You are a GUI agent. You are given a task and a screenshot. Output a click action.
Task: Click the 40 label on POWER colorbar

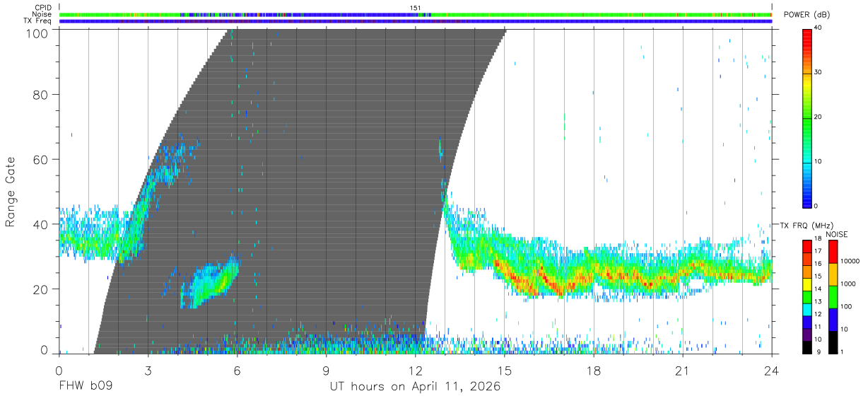point(817,28)
